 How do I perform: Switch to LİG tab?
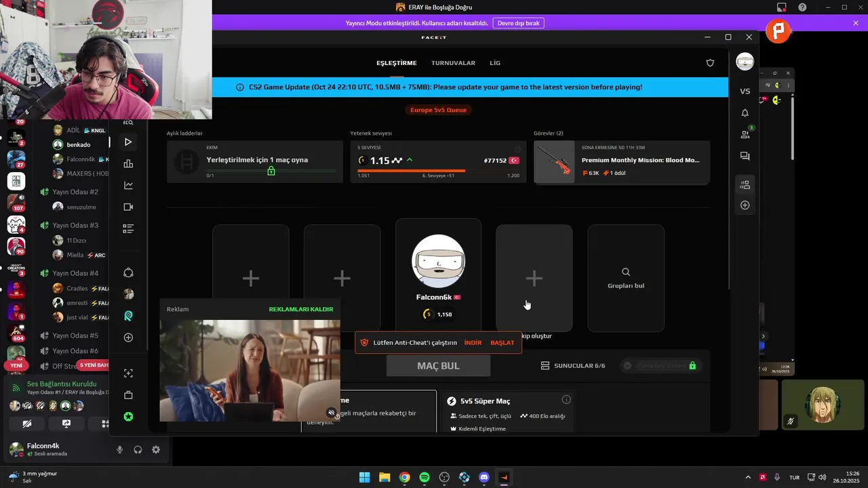point(495,63)
